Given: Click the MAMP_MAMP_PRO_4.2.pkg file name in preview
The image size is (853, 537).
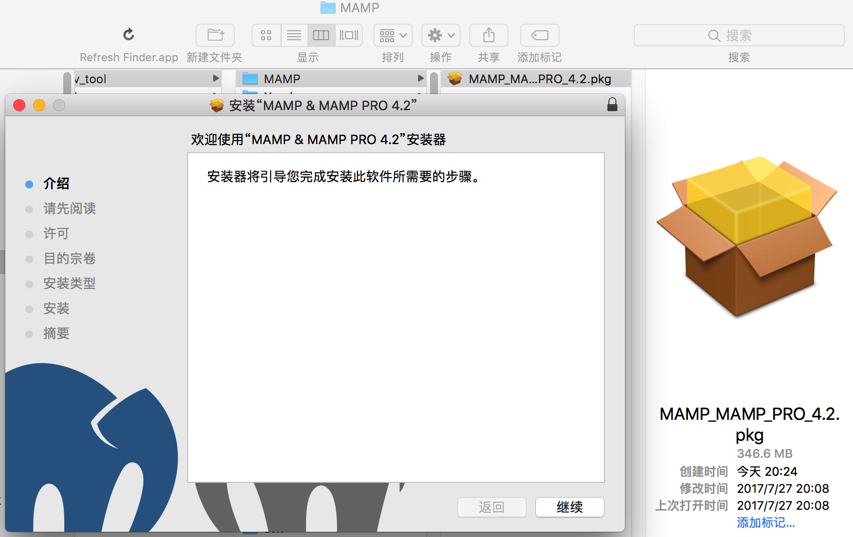Looking at the screenshot, I should point(750,424).
